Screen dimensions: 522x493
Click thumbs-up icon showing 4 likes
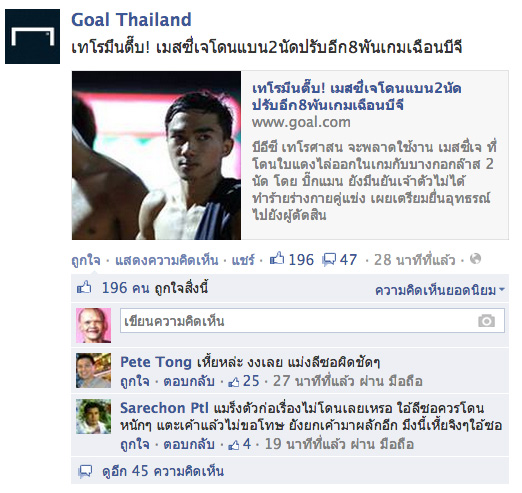pos(234,445)
